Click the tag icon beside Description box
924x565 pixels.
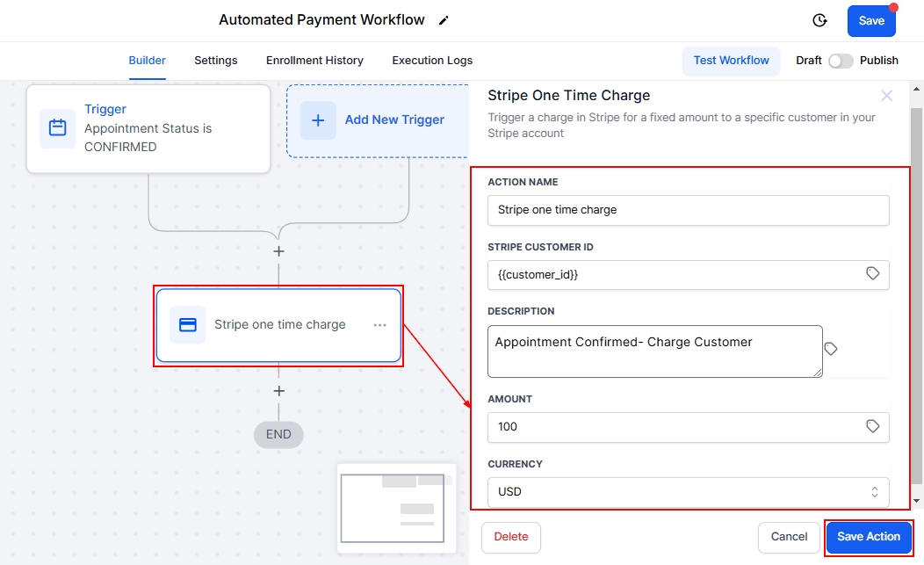click(831, 349)
